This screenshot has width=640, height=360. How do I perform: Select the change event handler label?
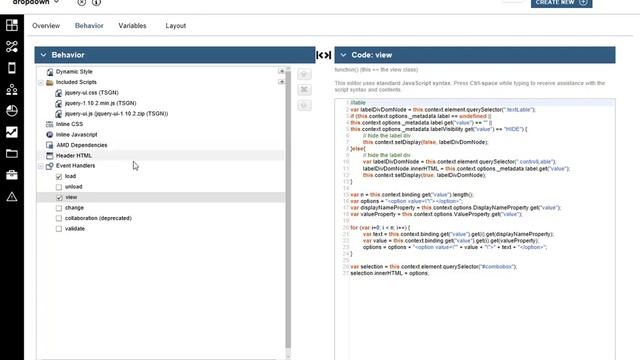[74, 208]
